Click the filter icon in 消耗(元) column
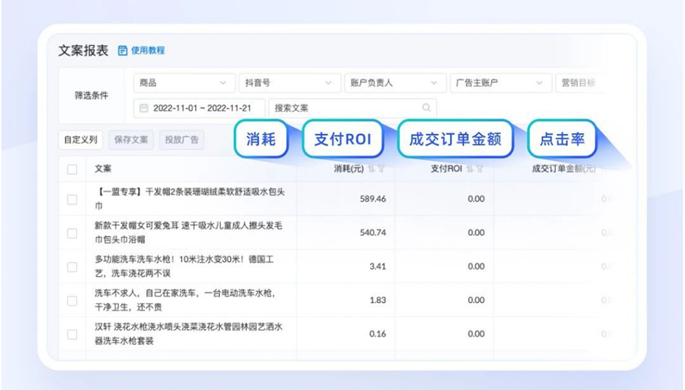The height and width of the screenshot is (390, 685). [381, 169]
